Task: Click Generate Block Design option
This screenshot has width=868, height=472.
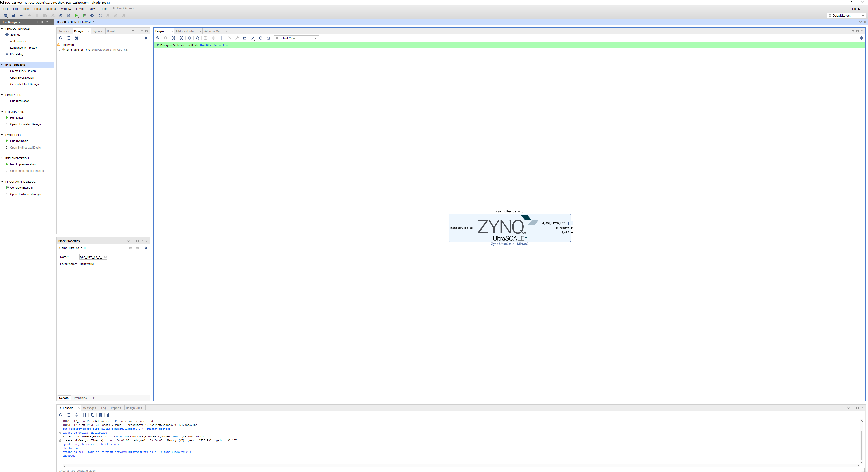Action: [x=24, y=84]
